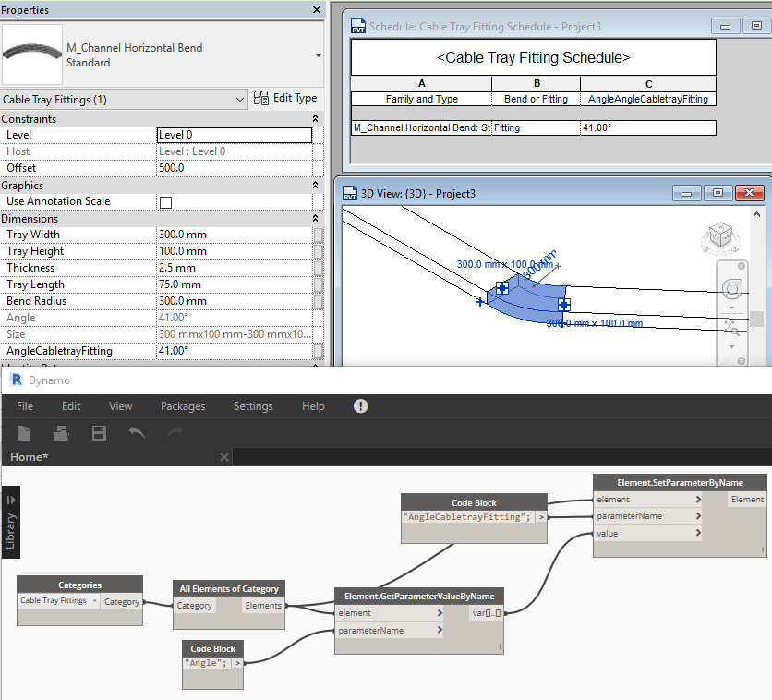Click the Angle code block output arrow
This screenshot has width=772, height=700.
click(238, 663)
